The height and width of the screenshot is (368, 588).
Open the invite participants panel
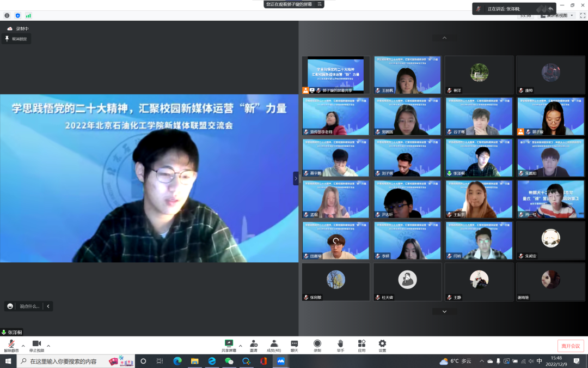(x=254, y=343)
